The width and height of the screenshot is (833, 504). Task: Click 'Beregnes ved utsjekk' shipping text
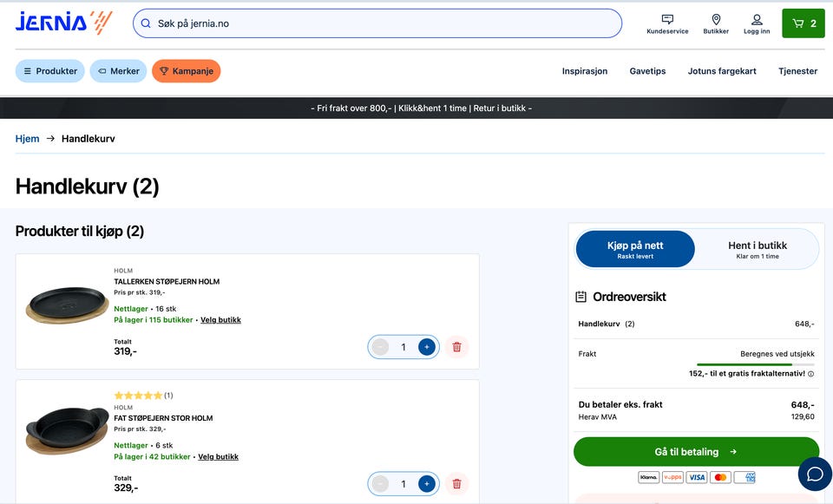777,354
